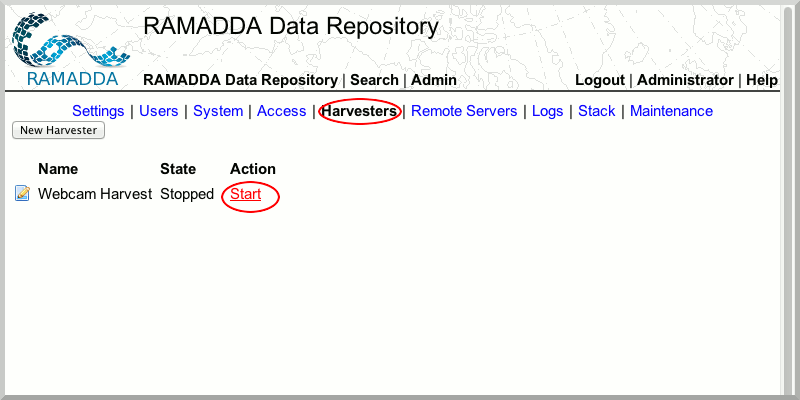
Task: Switch to the Users tab
Action: [159, 111]
